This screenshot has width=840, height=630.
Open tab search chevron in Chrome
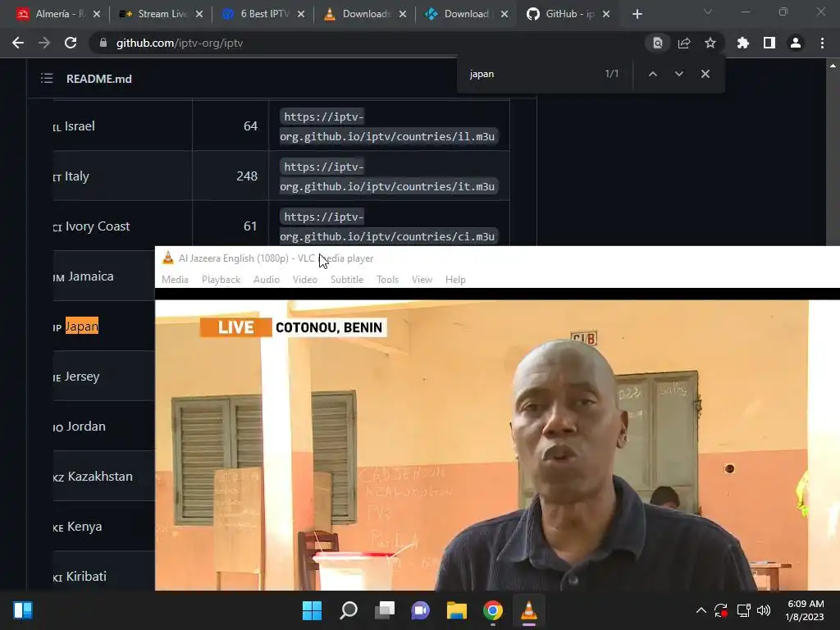(x=708, y=11)
